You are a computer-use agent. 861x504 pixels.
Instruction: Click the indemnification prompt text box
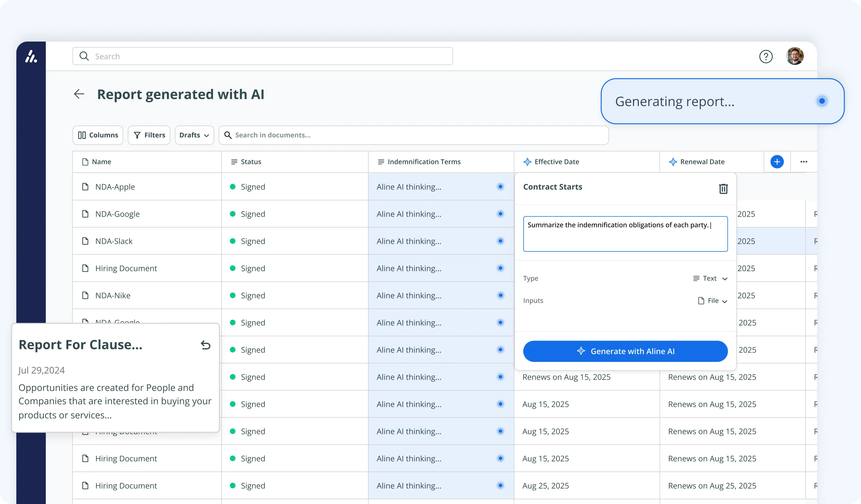pos(625,234)
